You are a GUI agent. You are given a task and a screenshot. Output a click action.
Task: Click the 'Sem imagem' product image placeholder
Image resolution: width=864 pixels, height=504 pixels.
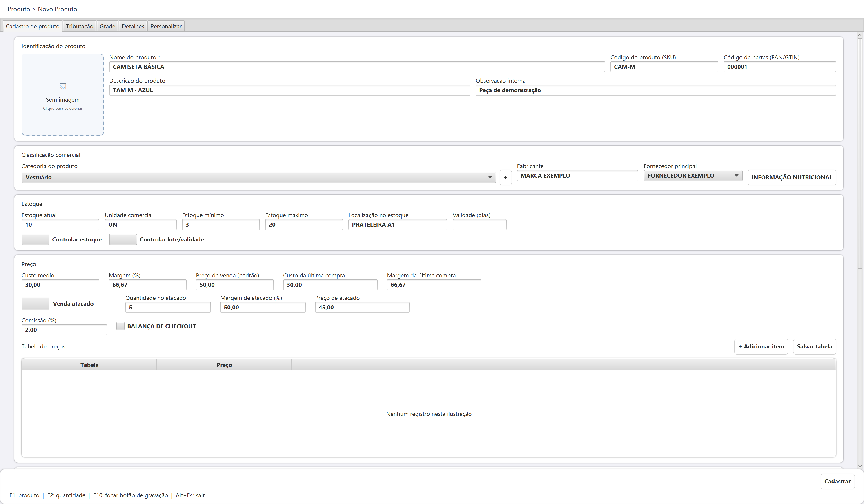click(x=63, y=95)
